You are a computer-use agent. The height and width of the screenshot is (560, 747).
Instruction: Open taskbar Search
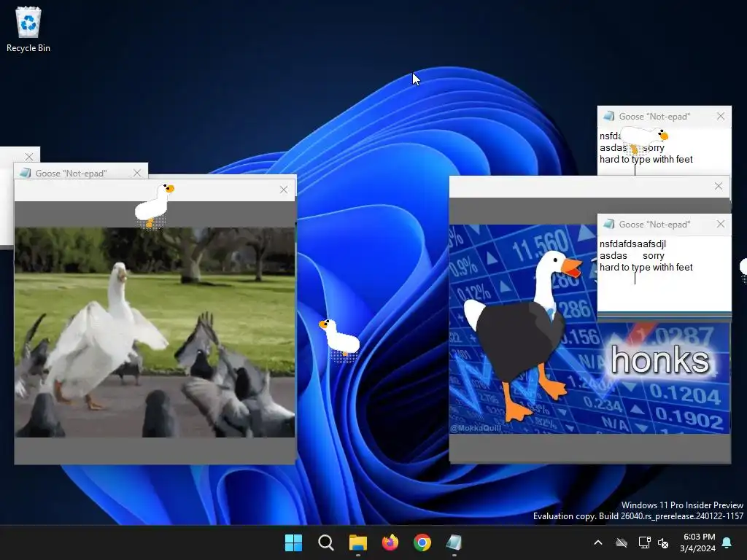click(x=326, y=542)
